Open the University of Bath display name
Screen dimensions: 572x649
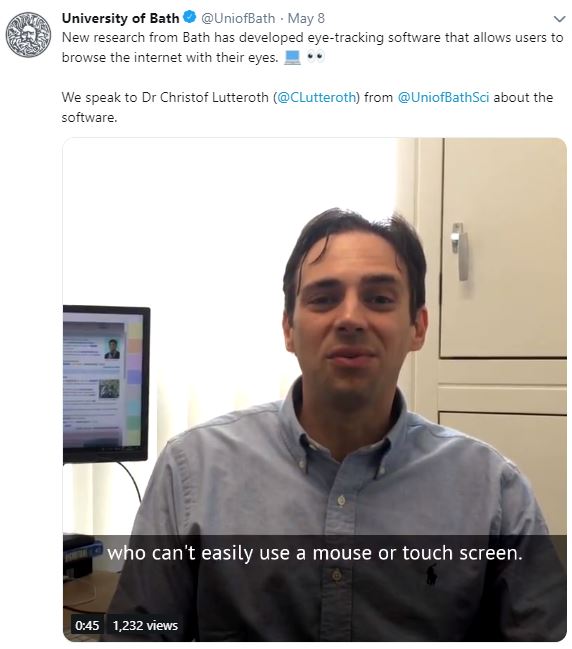coord(120,18)
